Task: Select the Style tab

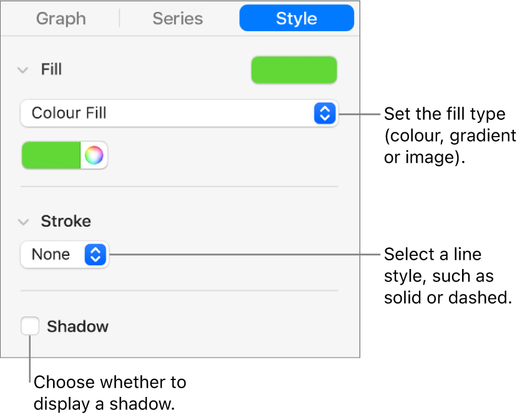Action: (297, 19)
